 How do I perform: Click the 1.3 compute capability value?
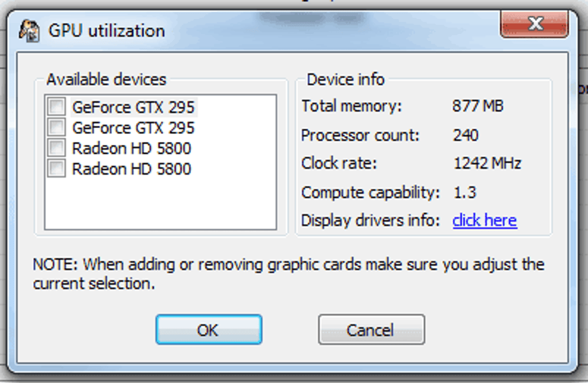pyautogui.click(x=465, y=192)
